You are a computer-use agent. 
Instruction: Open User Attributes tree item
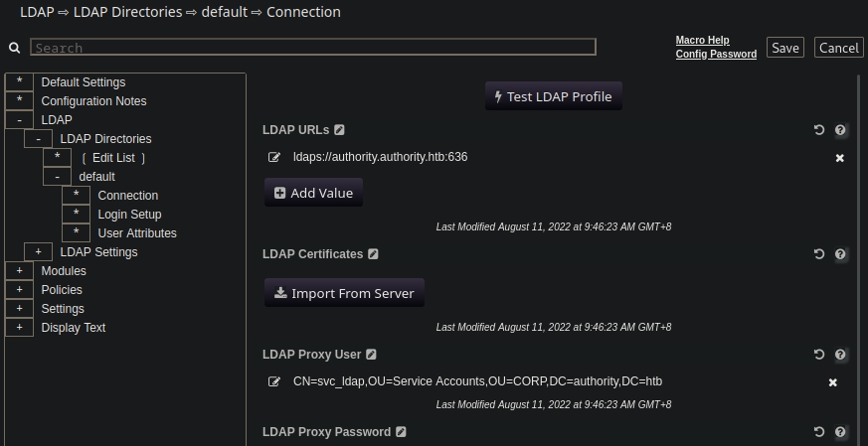(137, 233)
